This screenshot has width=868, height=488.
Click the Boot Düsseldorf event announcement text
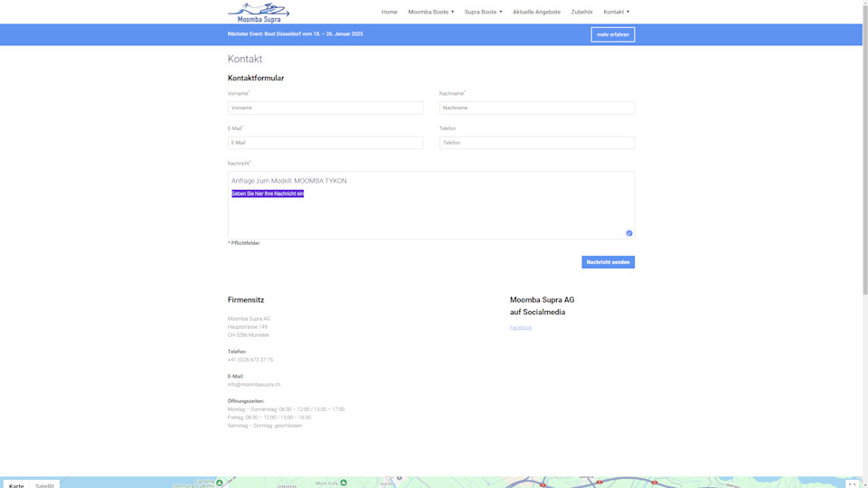[x=295, y=33]
